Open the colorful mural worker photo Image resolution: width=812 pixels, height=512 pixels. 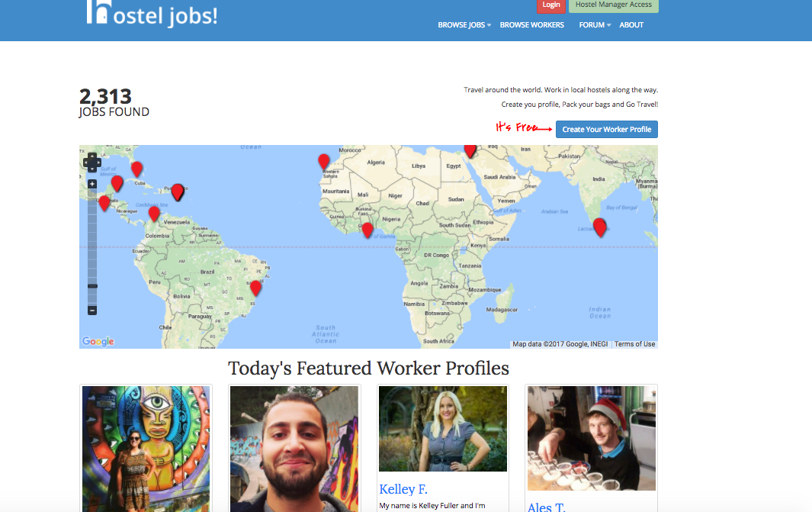click(146, 449)
